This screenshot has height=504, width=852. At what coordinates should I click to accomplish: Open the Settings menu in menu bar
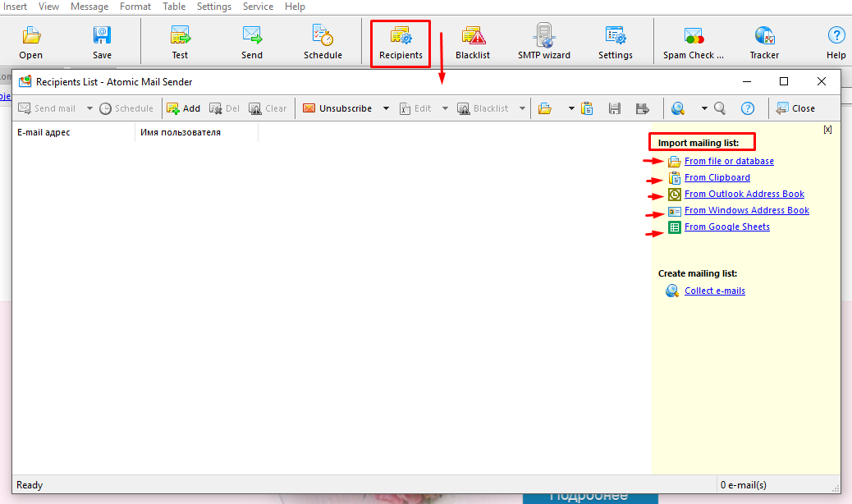coord(214,7)
